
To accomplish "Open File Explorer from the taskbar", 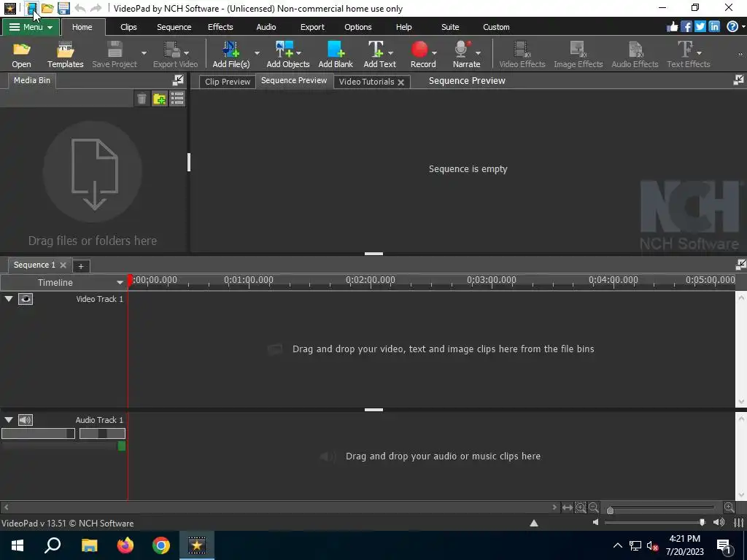I will point(90,545).
